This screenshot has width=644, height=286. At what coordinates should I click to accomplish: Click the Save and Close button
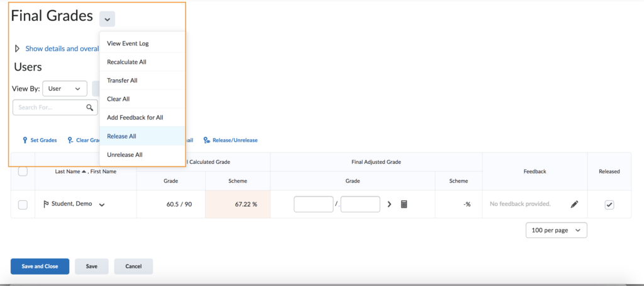pos(40,266)
